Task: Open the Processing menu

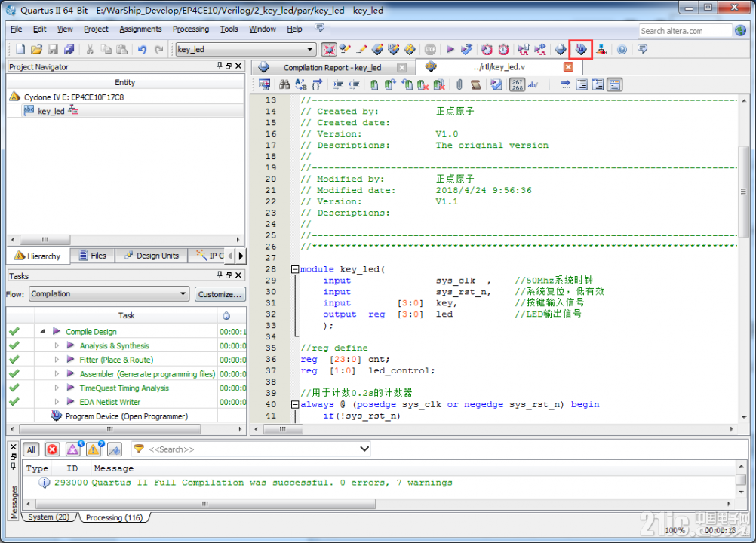Action: (191, 29)
